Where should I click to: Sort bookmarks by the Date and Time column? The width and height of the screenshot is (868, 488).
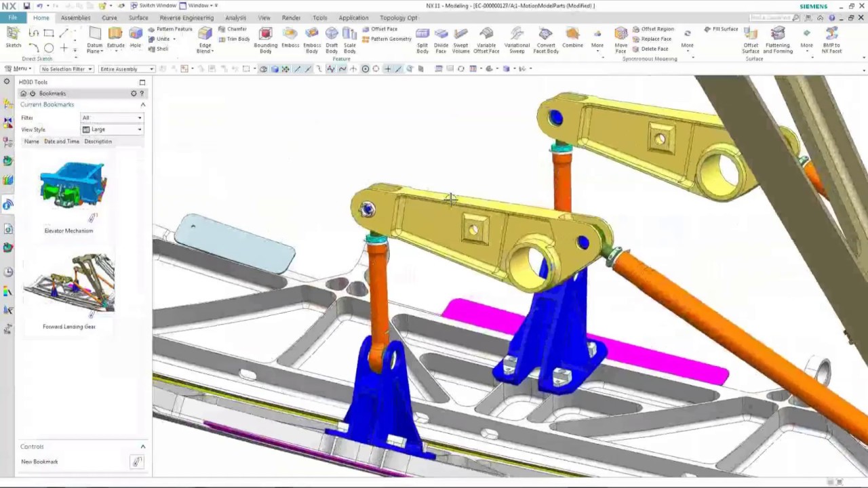[x=62, y=142]
